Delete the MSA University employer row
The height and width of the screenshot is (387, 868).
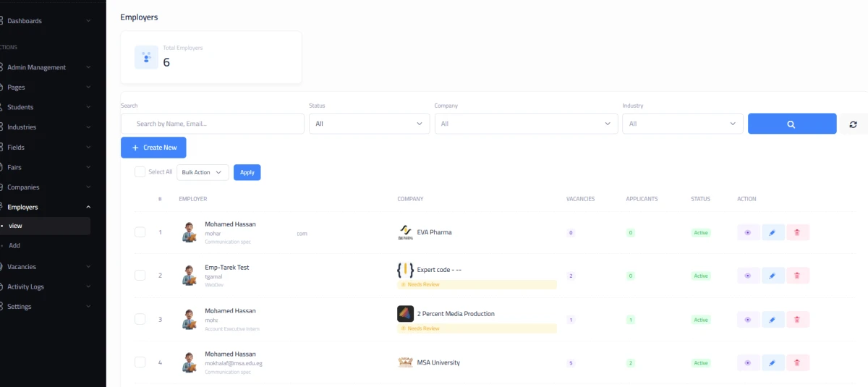click(797, 363)
